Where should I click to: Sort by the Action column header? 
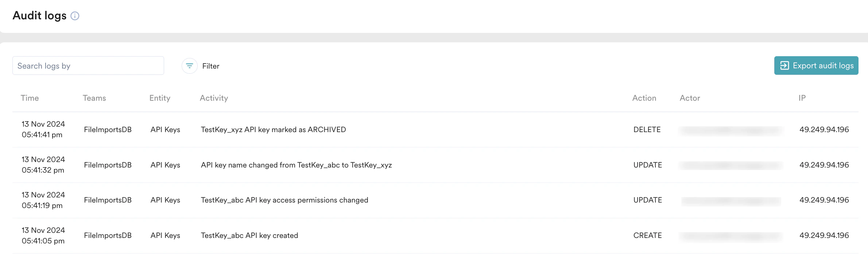click(x=644, y=98)
